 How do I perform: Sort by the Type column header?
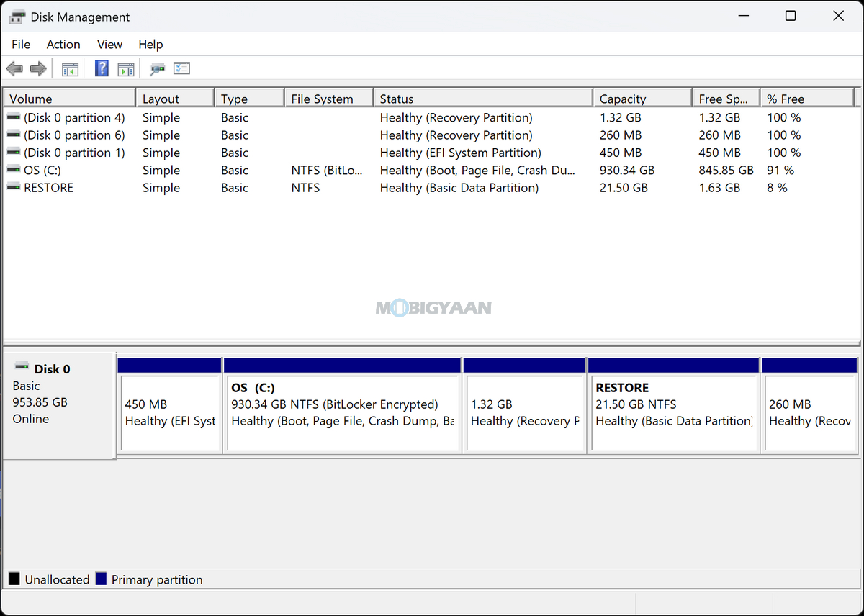[x=249, y=99]
